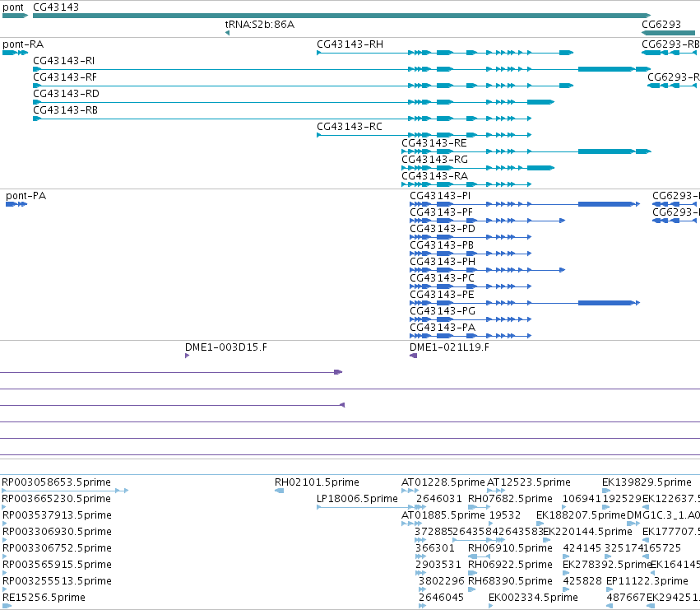Screen dimensions: 700x610
Task: Select the RP003537913.5prime EST label
Action: click(x=57, y=515)
